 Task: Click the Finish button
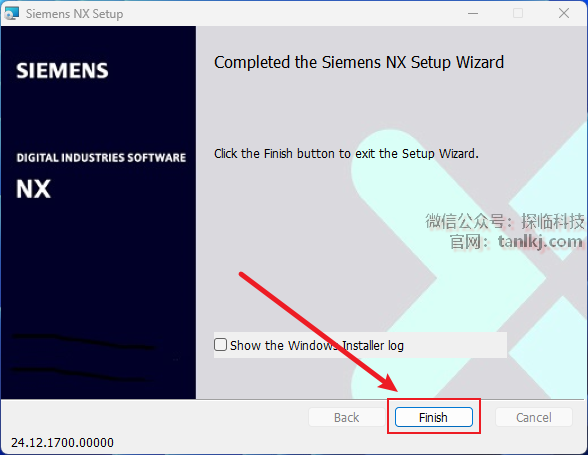(x=434, y=417)
